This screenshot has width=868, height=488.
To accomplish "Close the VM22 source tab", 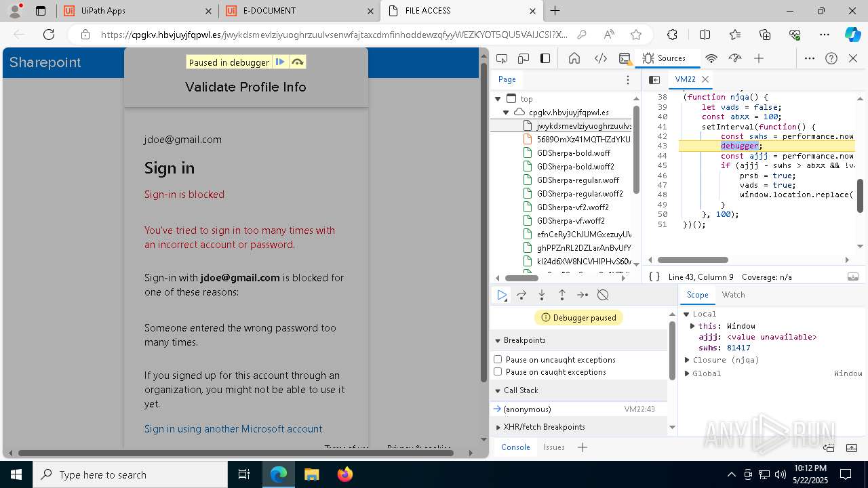I will tap(705, 79).
